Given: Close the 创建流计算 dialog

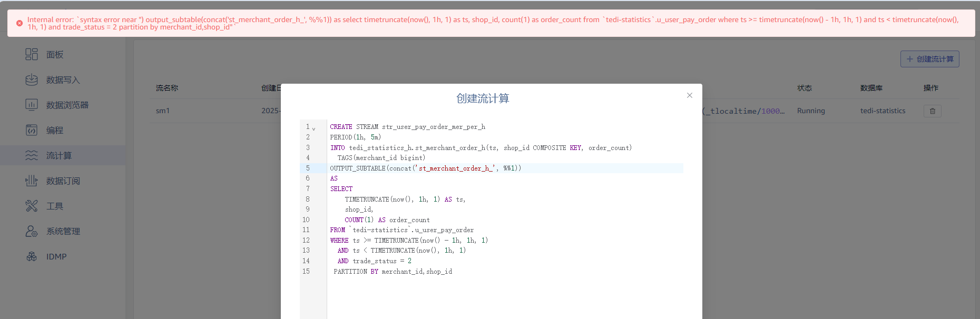Looking at the screenshot, I should click(689, 95).
